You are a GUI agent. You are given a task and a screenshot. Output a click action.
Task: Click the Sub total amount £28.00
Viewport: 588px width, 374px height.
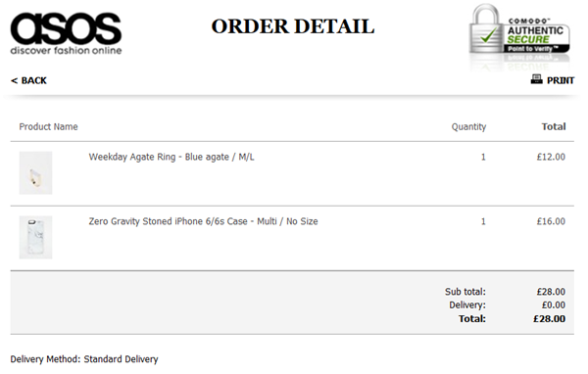551,292
